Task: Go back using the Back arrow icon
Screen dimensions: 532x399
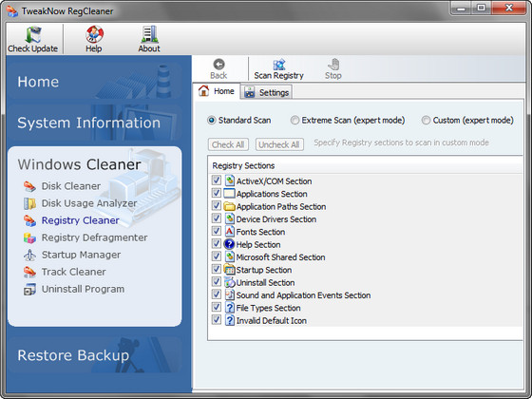Action: pos(218,65)
